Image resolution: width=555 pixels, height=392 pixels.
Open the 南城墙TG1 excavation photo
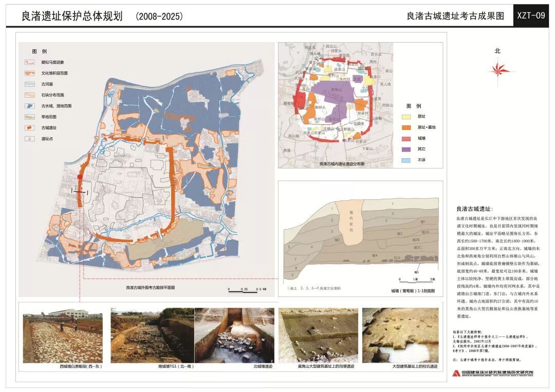[x=153, y=335]
